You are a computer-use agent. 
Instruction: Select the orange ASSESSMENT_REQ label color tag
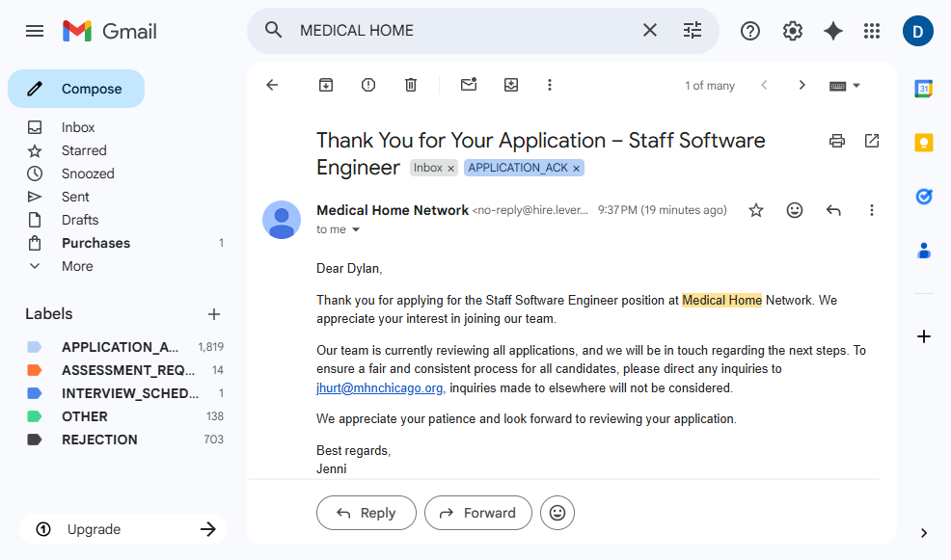click(35, 370)
